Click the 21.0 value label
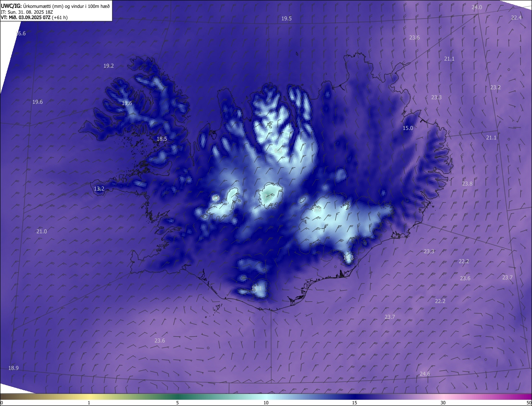Screen dimensions: 532x406 coord(42,231)
